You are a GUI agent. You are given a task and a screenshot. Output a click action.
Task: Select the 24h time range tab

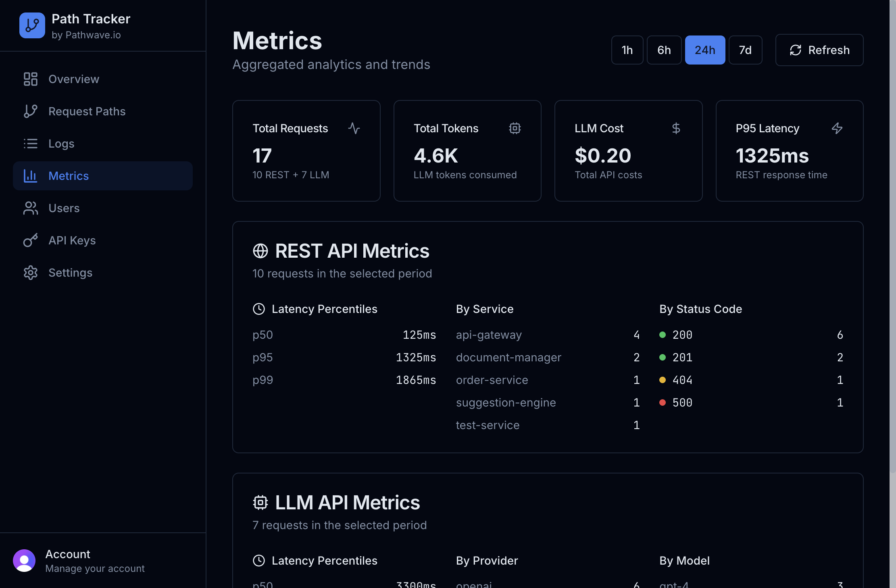click(x=704, y=50)
